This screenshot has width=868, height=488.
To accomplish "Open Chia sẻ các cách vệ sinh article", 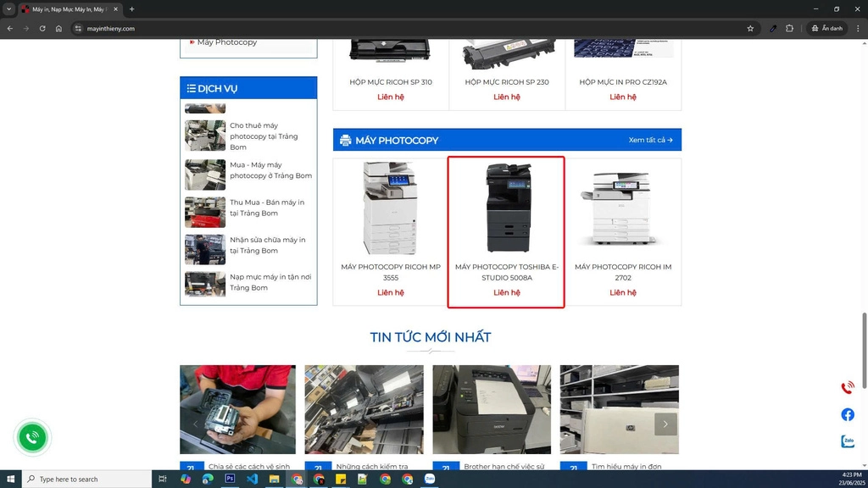I will coord(249,467).
